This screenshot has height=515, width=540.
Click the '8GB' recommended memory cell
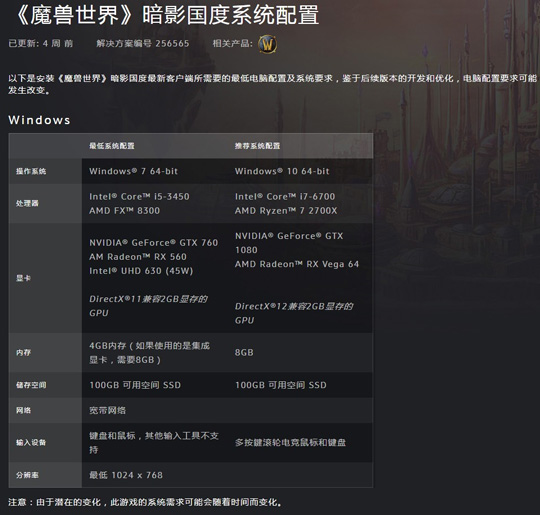pos(244,352)
